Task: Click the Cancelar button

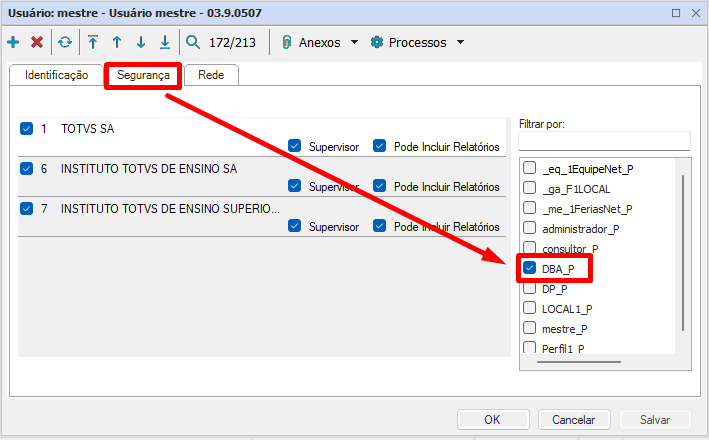Action: (574, 420)
